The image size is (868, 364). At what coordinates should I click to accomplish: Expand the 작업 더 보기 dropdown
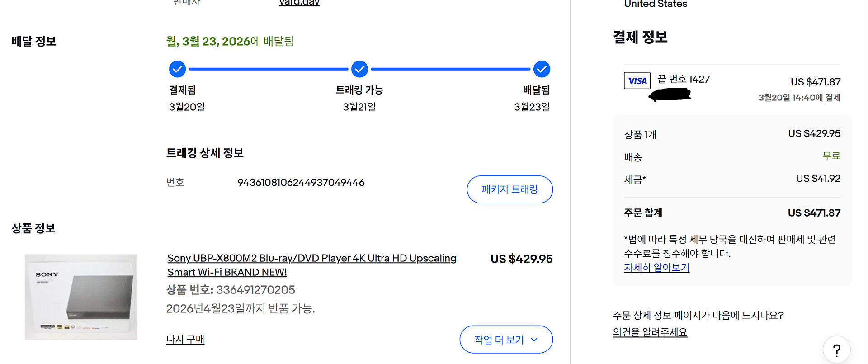pos(506,340)
